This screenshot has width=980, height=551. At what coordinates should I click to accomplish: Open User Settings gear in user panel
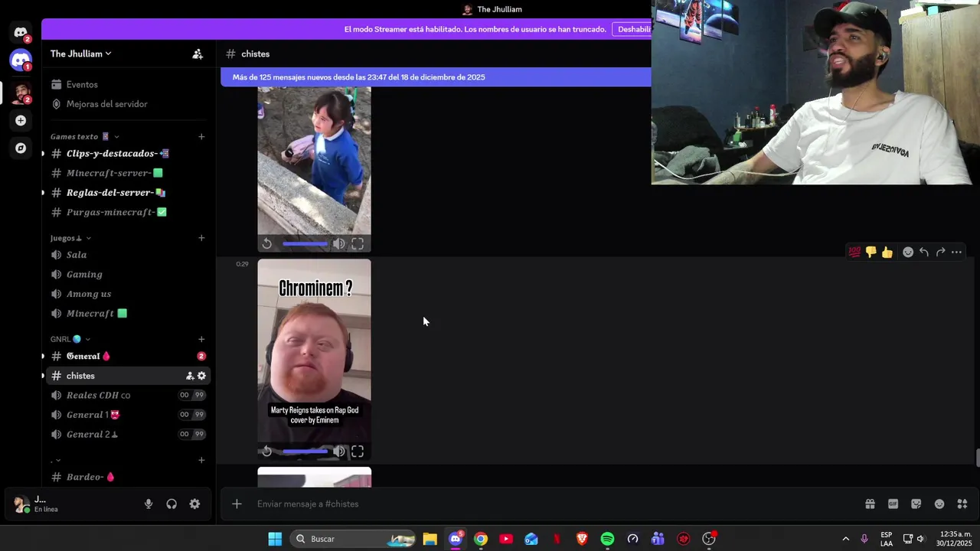[x=194, y=504]
